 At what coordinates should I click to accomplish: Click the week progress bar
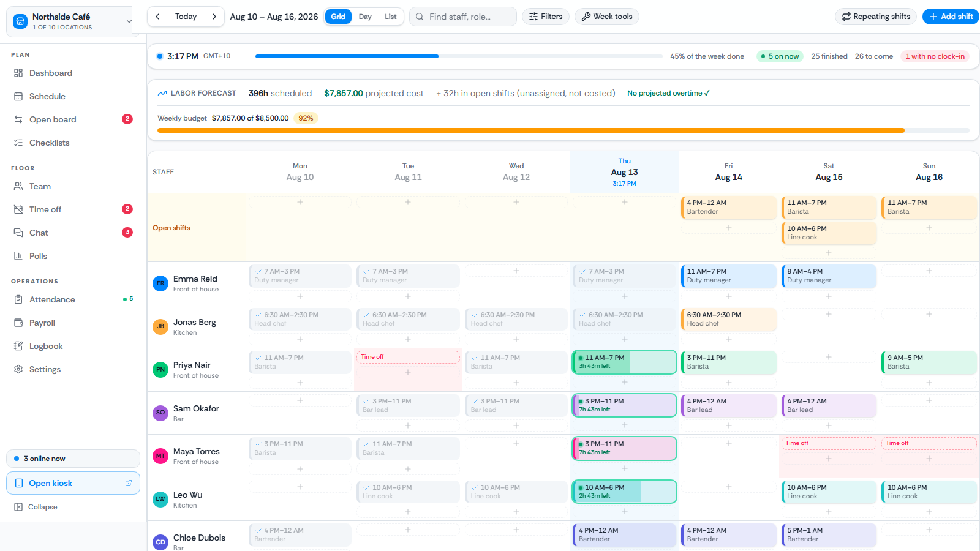coord(459,56)
